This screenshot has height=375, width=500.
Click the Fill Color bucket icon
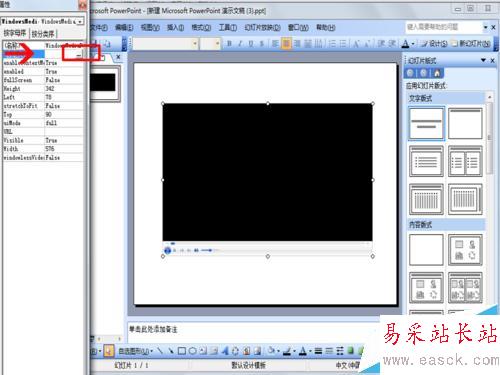click(x=271, y=351)
